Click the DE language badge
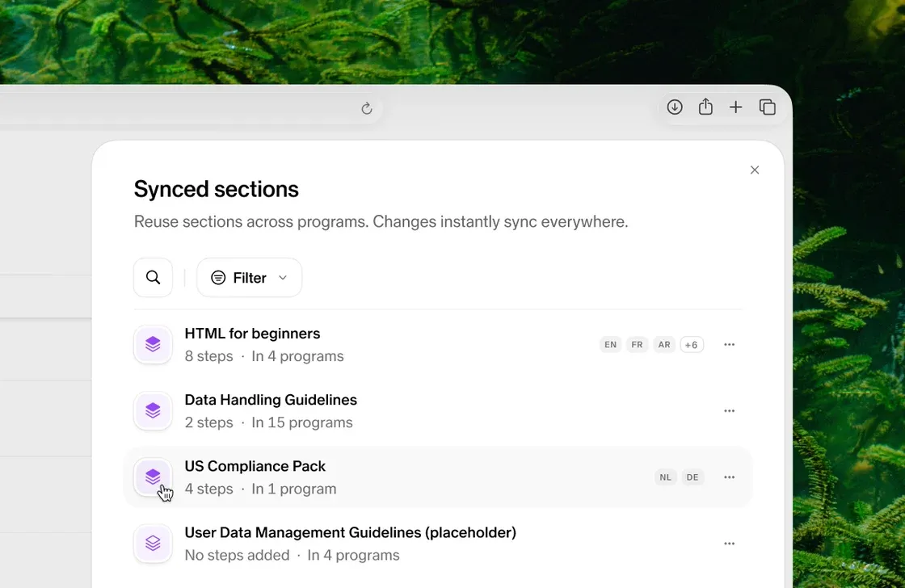The width and height of the screenshot is (905, 588). coord(692,477)
